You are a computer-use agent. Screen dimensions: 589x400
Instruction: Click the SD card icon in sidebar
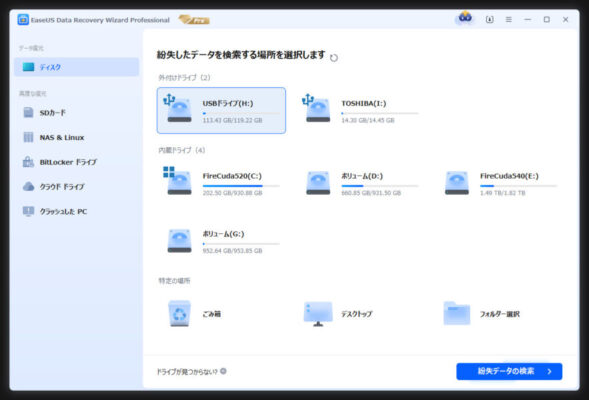click(29, 112)
